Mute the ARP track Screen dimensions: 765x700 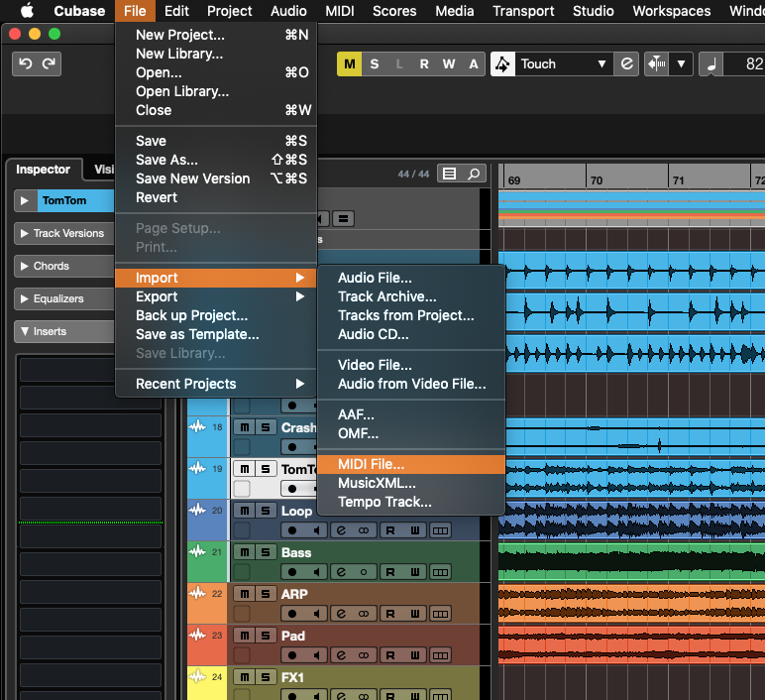pos(245,594)
